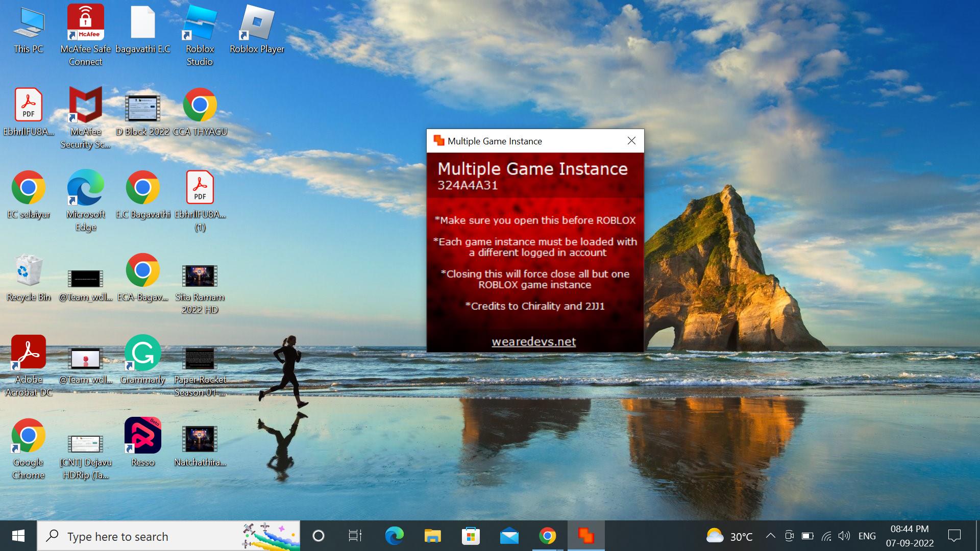The image size is (980, 551).
Task: Select the bagavathi E.C file icon
Action: pos(143,30)
